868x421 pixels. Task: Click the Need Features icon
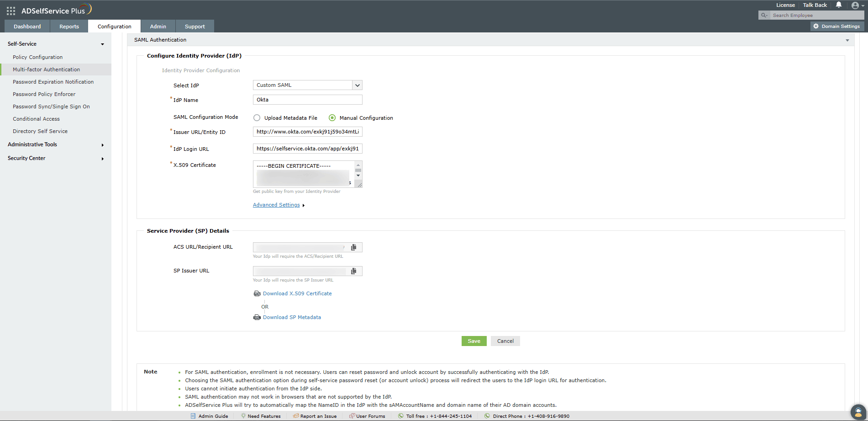[x=243, y=416]
